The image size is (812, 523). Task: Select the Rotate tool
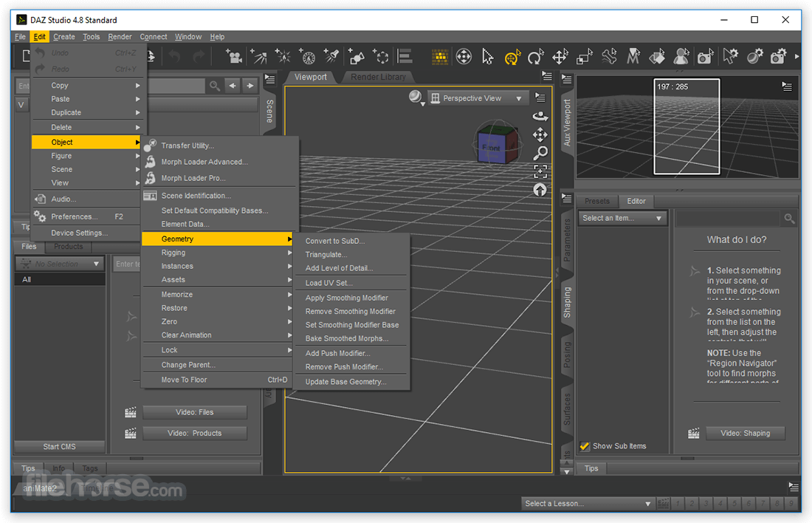click(x=535, y=56)
